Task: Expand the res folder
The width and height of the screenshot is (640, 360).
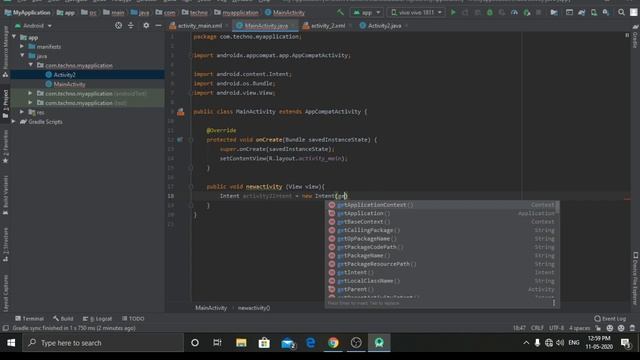Action: coord(22,112)
